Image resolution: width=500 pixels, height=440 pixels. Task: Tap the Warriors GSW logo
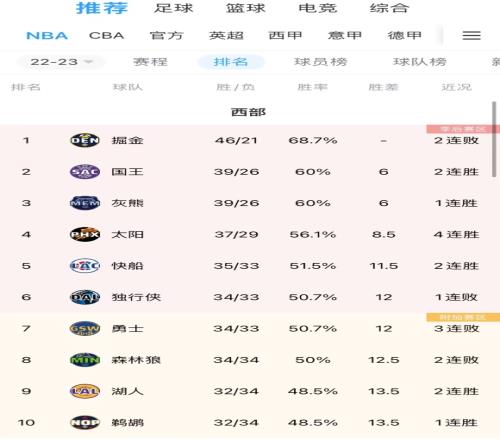pyautogui.click(x=85, y=328)
